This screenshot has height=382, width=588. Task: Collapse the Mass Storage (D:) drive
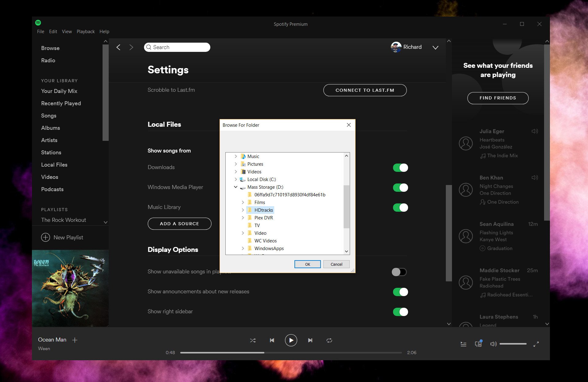236,187
